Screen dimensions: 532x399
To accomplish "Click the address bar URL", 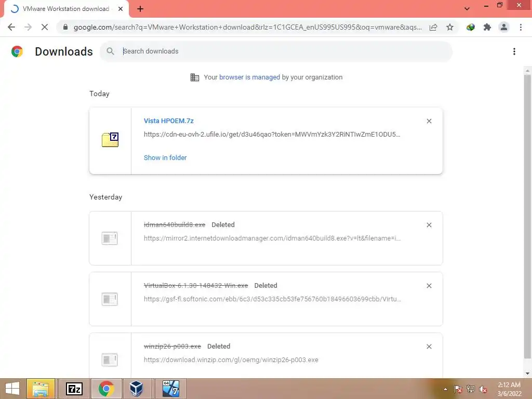I will click(x=248, y=27).
